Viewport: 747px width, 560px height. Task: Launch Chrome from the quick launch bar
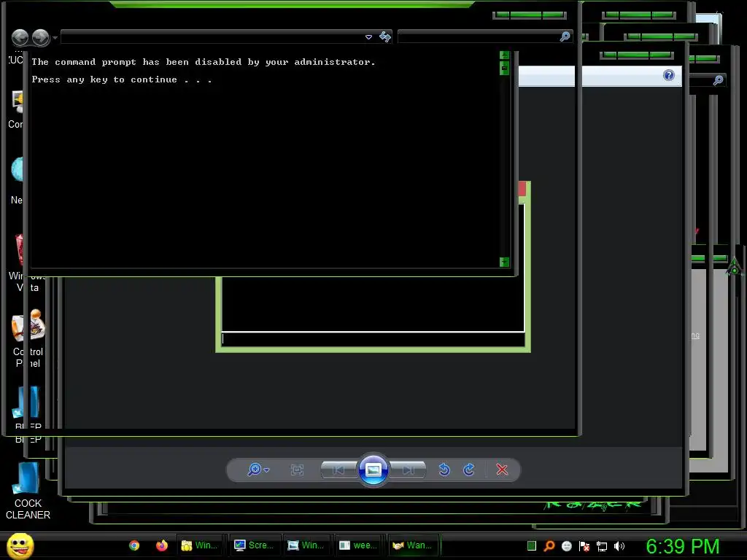(x=134, y=545)
